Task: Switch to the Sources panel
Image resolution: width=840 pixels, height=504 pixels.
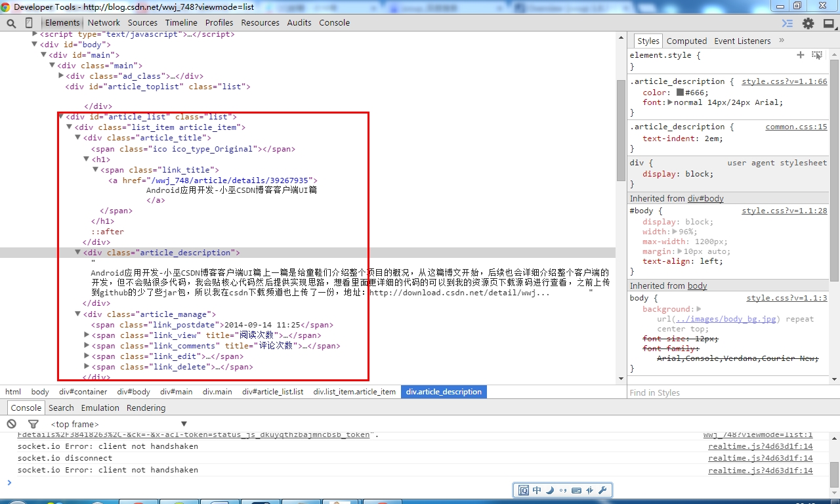Action: (142, 22)
